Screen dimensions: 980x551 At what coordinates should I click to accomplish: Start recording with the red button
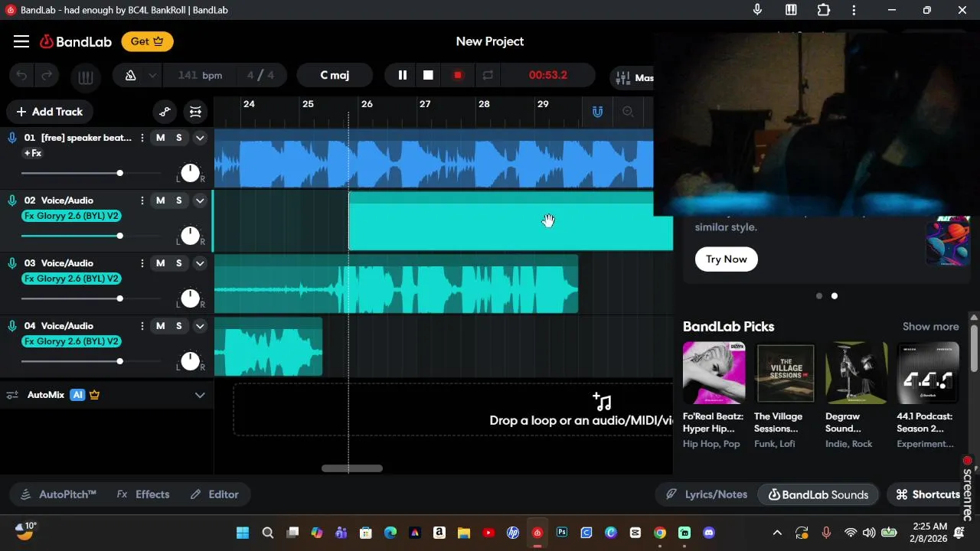[458, 75]
